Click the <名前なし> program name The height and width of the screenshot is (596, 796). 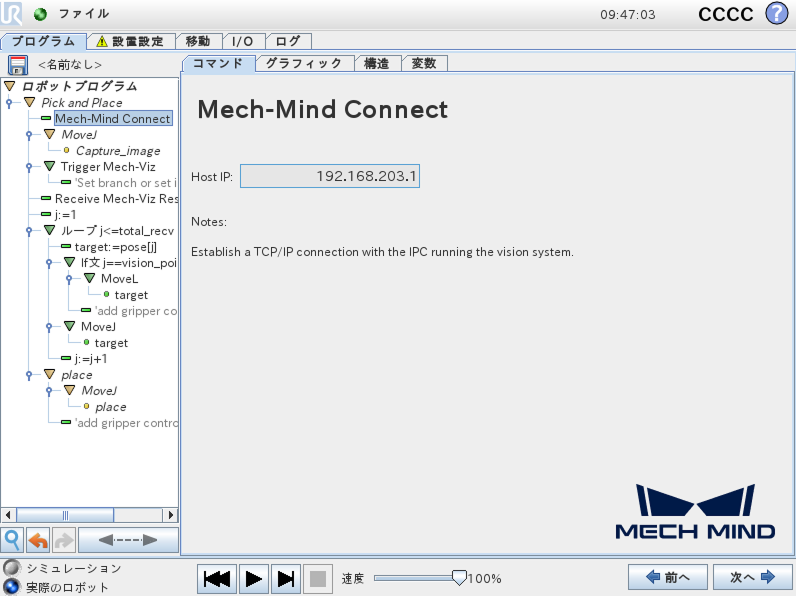[70, 64]
